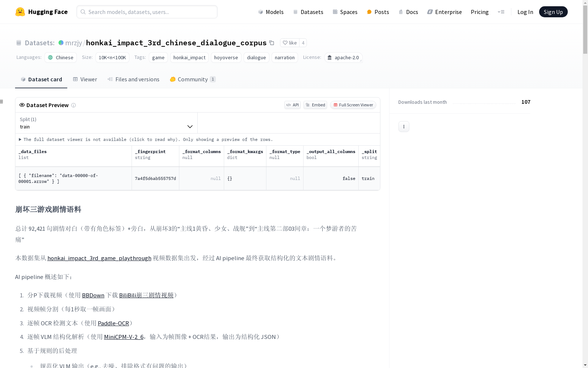Click the Sign Up button
The width and height of the screenshot is (588, 368).
tap(553, 12)
